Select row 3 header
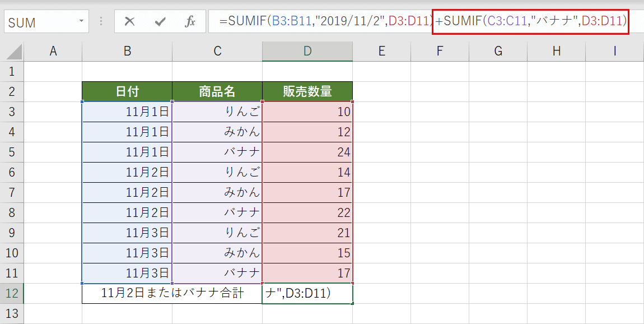The image size is (644, 324). pyautogui.click(x=12, y=112)
